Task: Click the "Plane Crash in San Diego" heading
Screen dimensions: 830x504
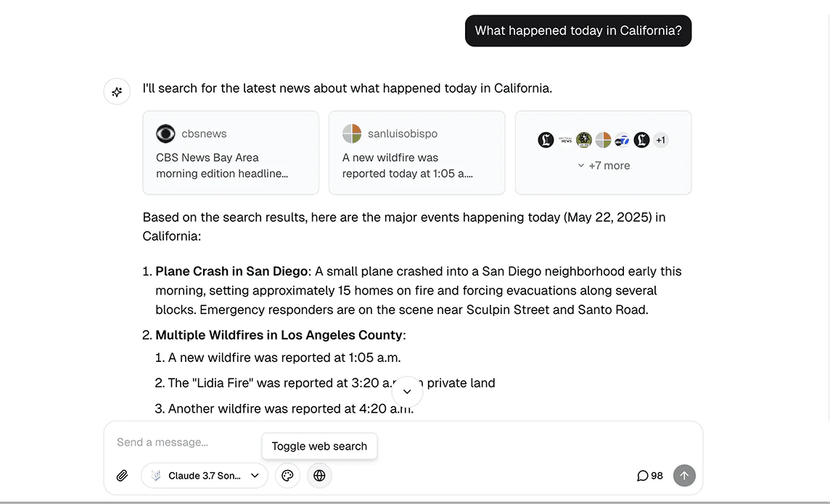Action: 231,271
